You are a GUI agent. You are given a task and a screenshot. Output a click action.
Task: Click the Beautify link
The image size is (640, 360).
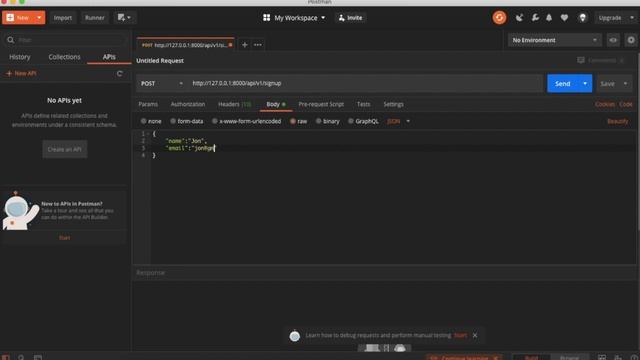click(x=618, y=121)
